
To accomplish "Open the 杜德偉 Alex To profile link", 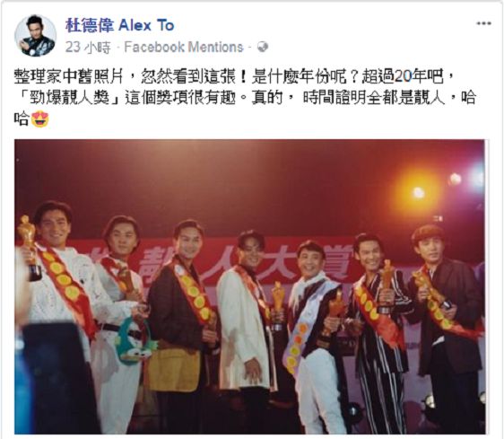I will tap(120, 25).
